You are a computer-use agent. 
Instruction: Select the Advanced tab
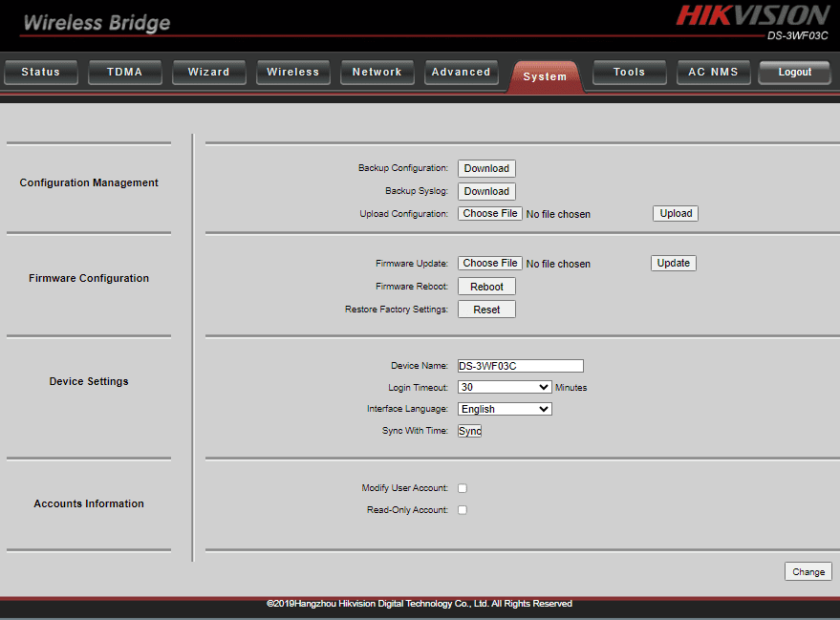click(461, 73)
